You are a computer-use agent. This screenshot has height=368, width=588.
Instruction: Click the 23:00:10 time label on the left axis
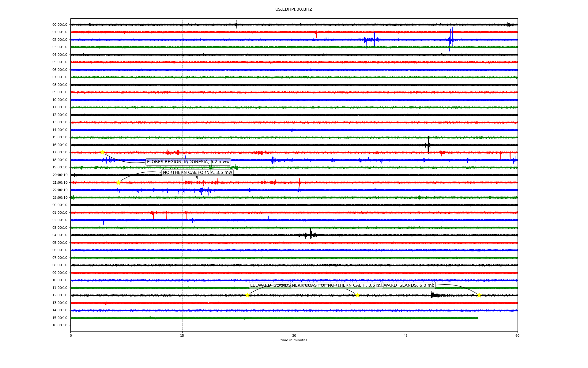pyautogui.click(x=60, y=197)
